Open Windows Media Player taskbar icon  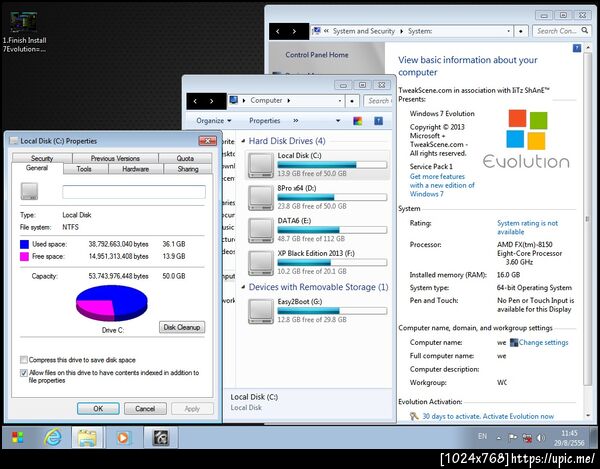[122, 437]
